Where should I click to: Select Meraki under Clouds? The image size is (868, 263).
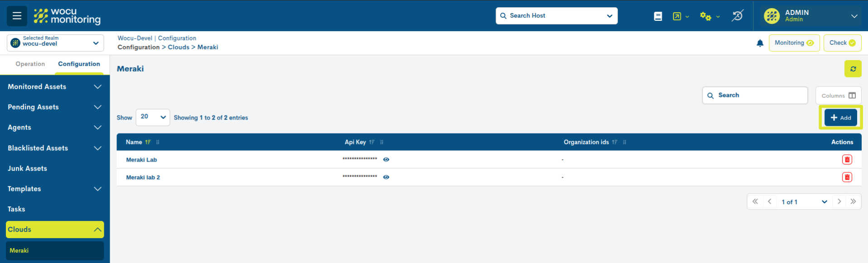(x=55, y=250)
